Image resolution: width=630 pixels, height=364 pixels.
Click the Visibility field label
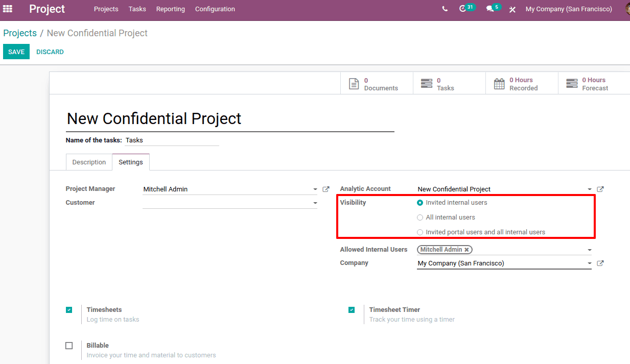[x=353, y=203]
